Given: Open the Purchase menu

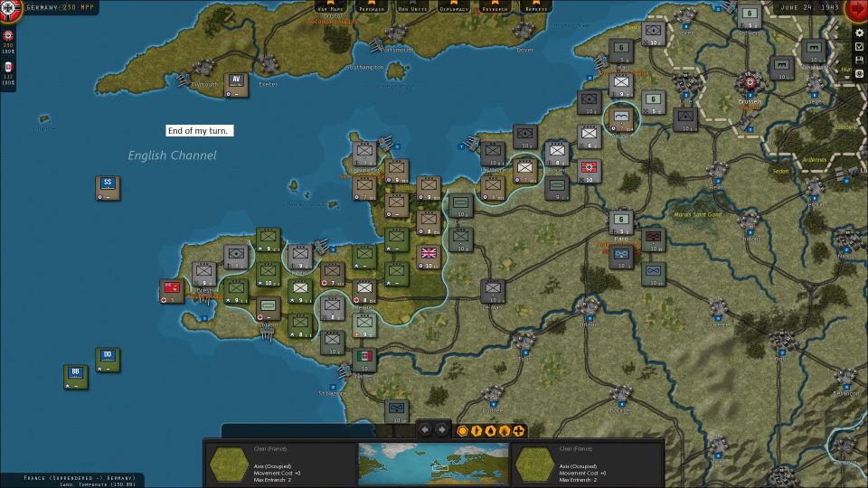Looking at the screenshot, I should (x=372, y=6).
